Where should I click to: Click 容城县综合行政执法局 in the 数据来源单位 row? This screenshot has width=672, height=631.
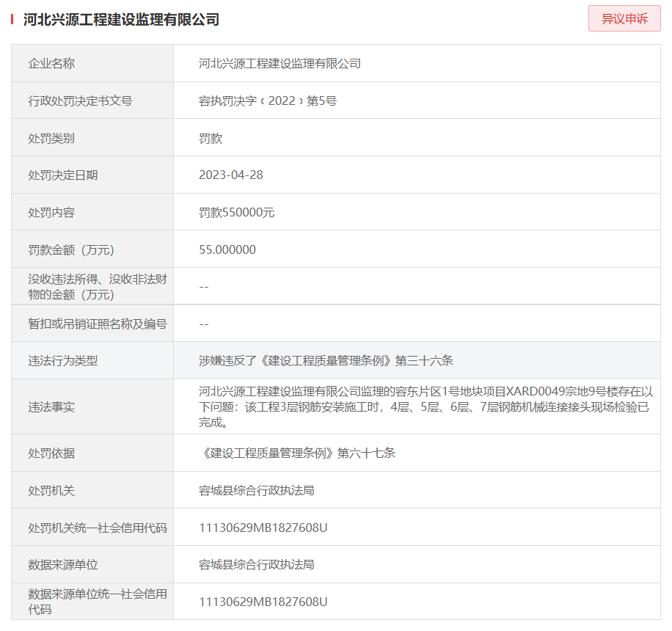tap(256, 565)
